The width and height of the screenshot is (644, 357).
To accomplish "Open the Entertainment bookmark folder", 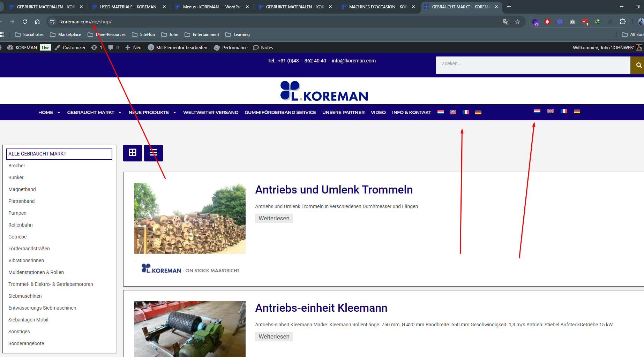I will click(x=202, y=35).
